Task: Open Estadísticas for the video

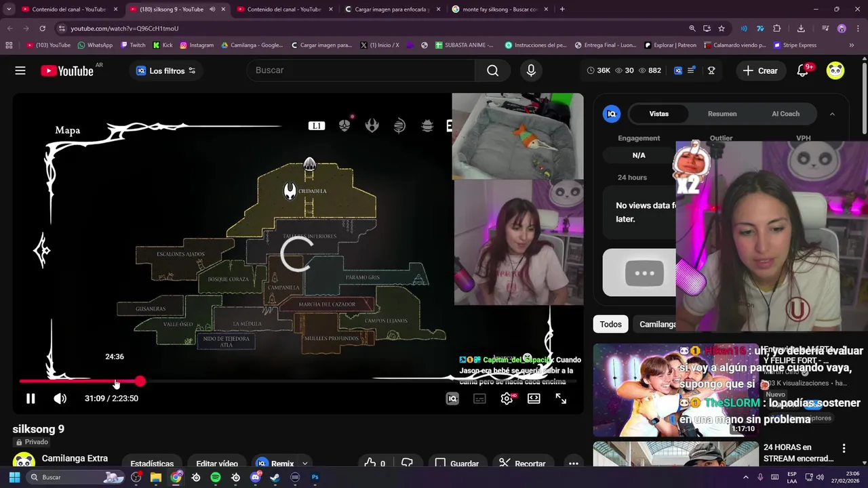Action: pos(152,464)
